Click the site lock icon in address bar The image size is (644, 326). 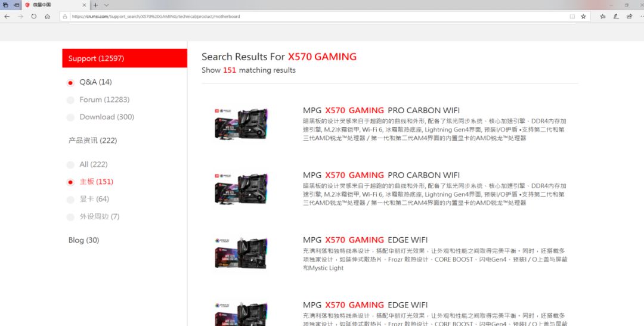[x=65, y=17]
